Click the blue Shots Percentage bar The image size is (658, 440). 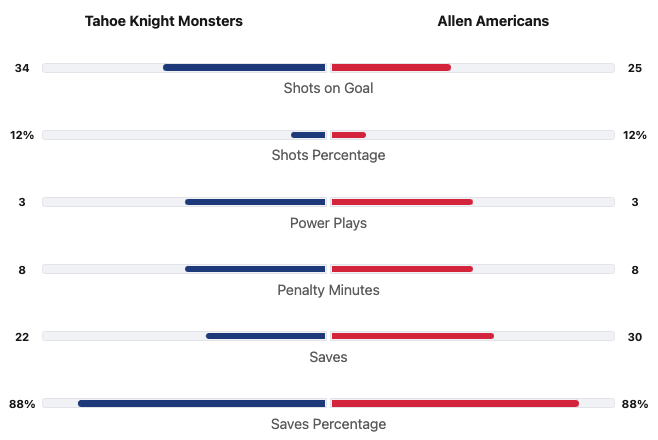[x=308, y=135]
